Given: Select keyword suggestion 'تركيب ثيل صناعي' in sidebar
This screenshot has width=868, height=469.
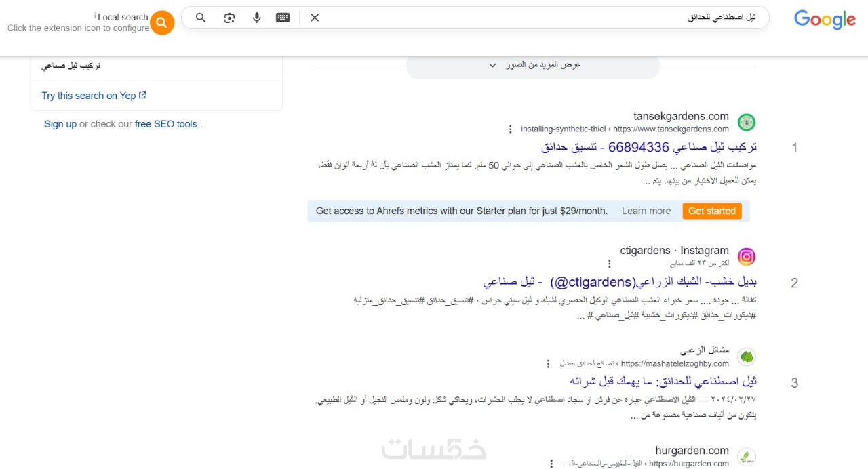Looking at the screenshot, I should (x=71, y=66).
